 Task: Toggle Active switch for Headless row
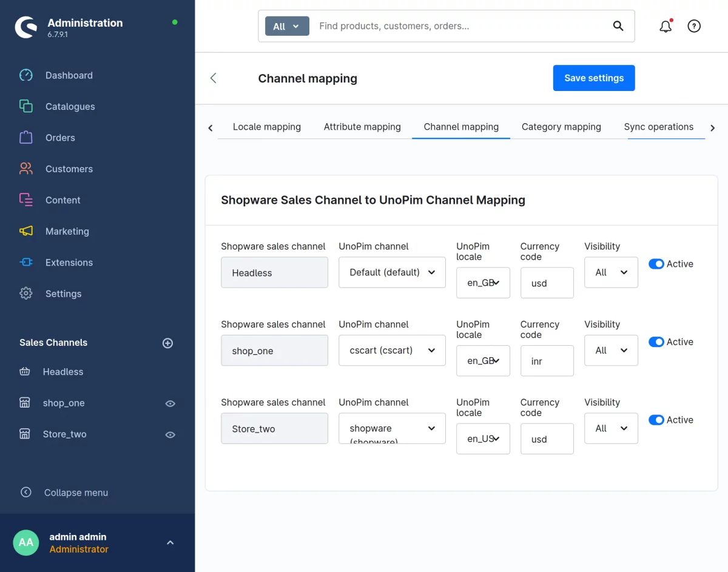pos(656,264)
